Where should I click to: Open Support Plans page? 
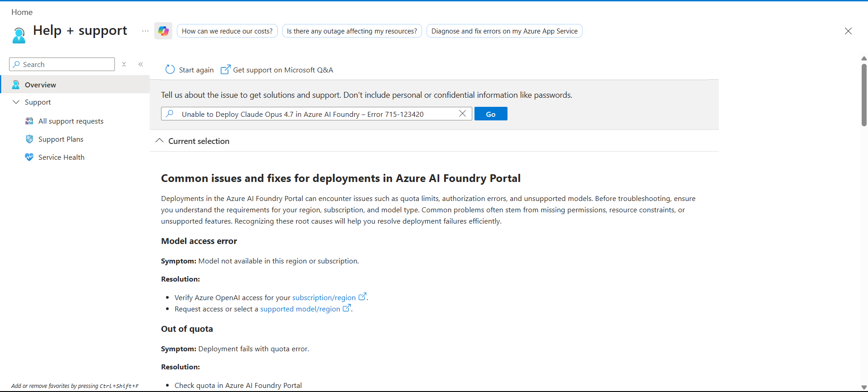(61, 139)
